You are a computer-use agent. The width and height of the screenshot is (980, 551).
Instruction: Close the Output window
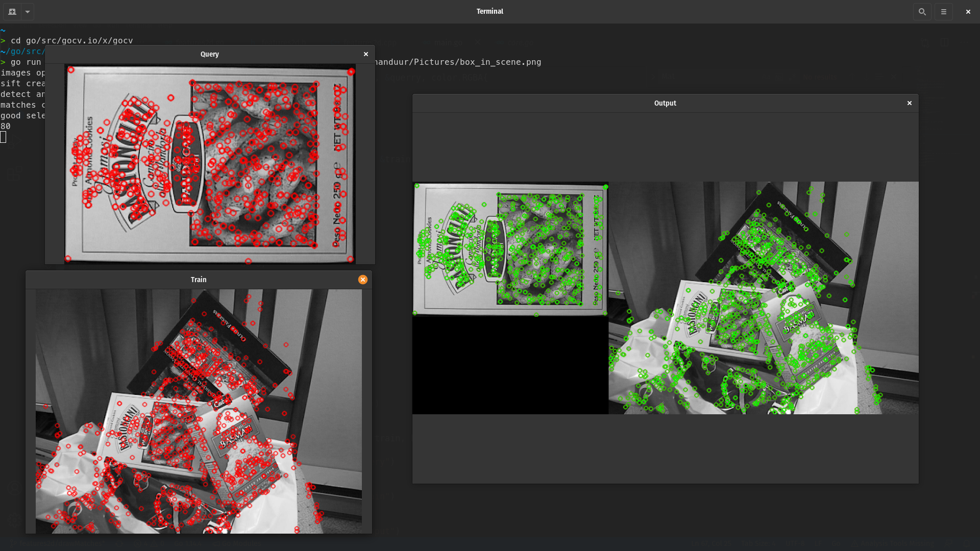910,103
